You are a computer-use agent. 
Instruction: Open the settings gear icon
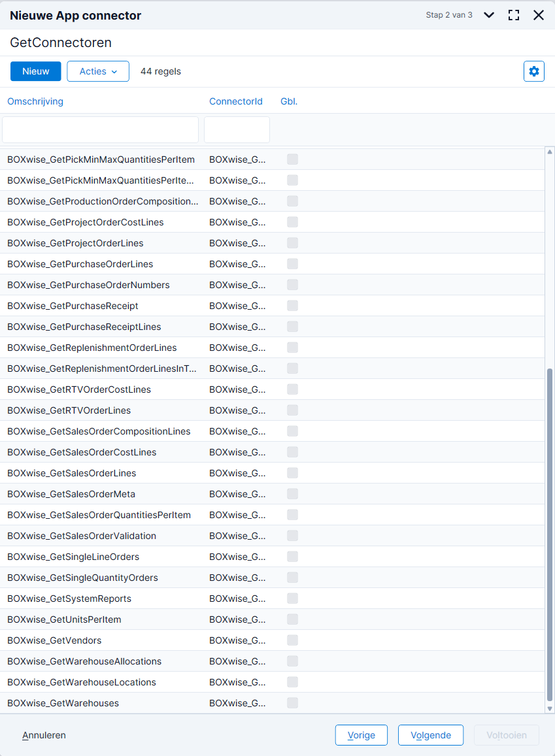(534, 71)
